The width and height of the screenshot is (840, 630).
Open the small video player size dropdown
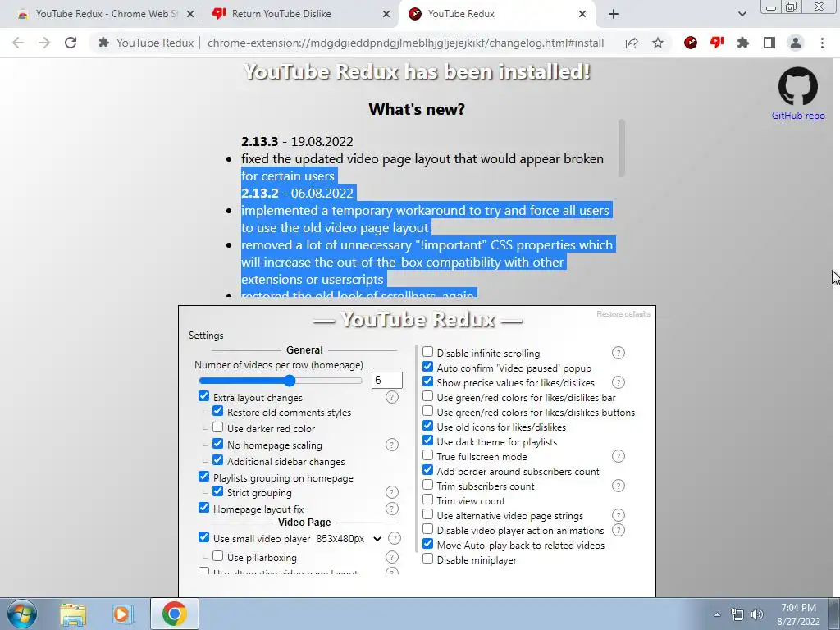click(349, 539)
